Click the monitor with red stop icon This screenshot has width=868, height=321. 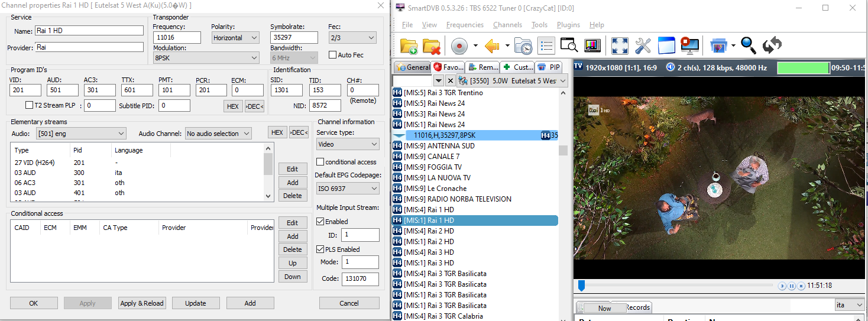[689, 46]
